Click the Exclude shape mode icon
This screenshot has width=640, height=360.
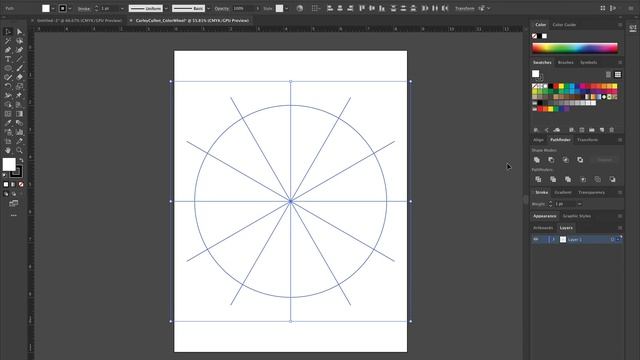tap(580, 160)
